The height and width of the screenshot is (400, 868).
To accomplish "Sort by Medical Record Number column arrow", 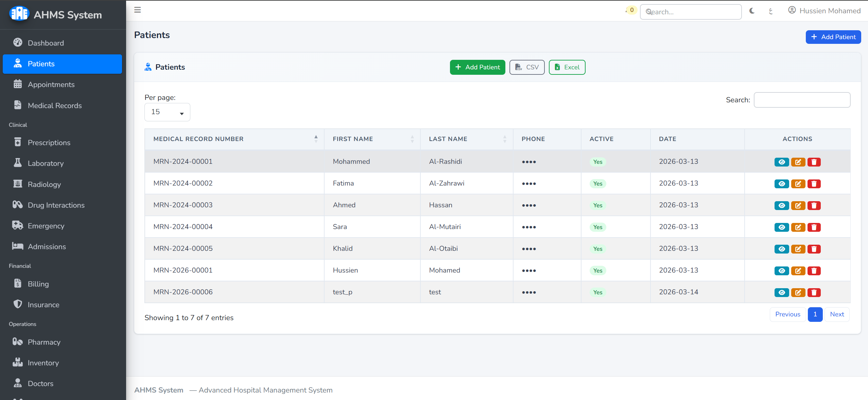I will tap(316, 139).
